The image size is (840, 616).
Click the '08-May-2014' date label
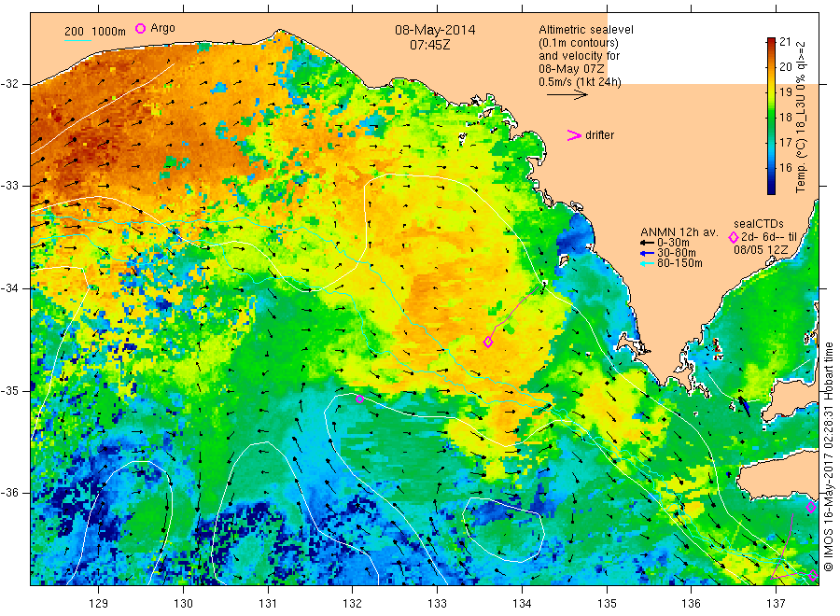[435, 30]
